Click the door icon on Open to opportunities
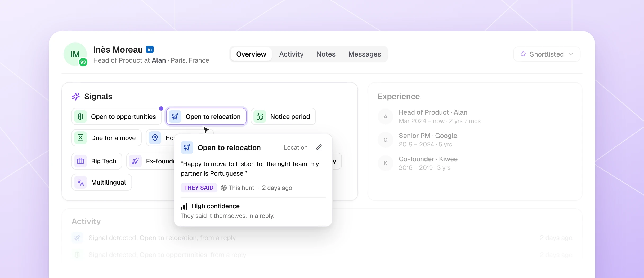This screenshot has width=644, height=278. [x=80, y=116]
